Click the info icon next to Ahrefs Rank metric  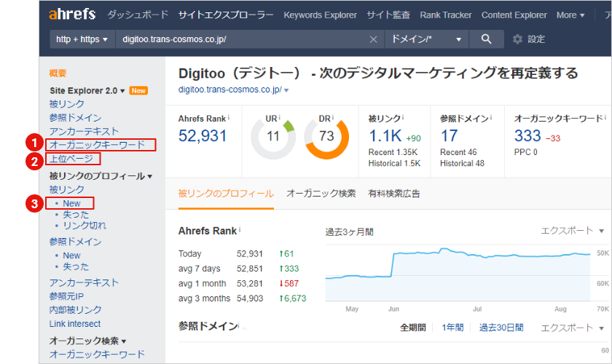[x=229, y=117]
